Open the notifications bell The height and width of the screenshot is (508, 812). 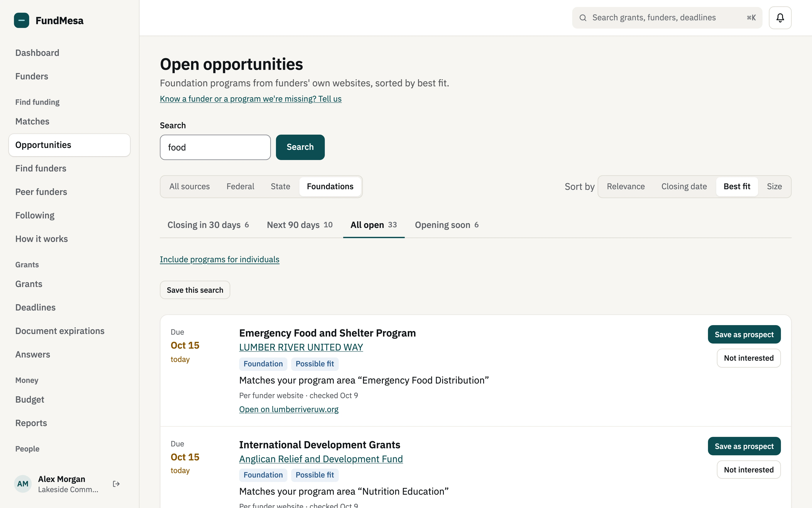point(780,18)
